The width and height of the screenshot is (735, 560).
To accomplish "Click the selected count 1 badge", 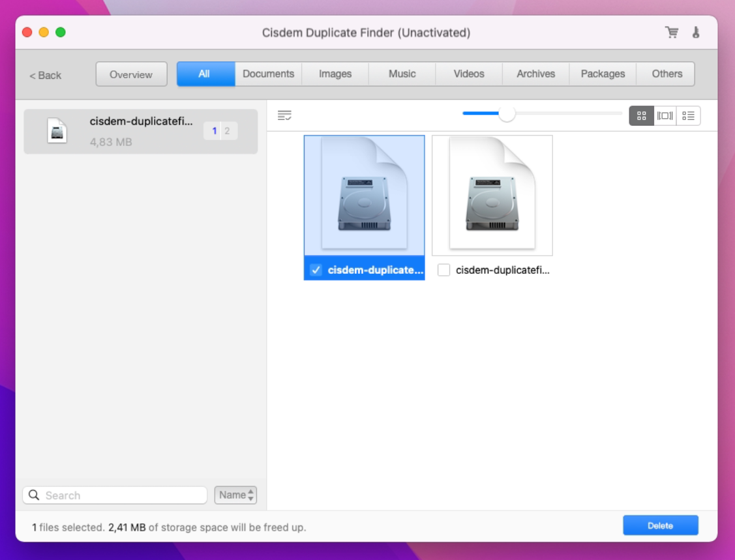I will tap(214, 131).
